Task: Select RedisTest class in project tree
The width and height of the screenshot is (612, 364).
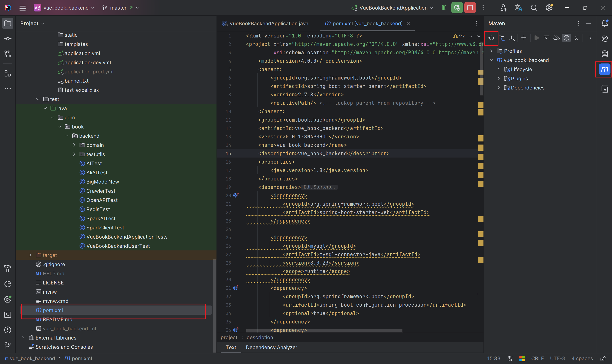Action: [x=98, y=209]
